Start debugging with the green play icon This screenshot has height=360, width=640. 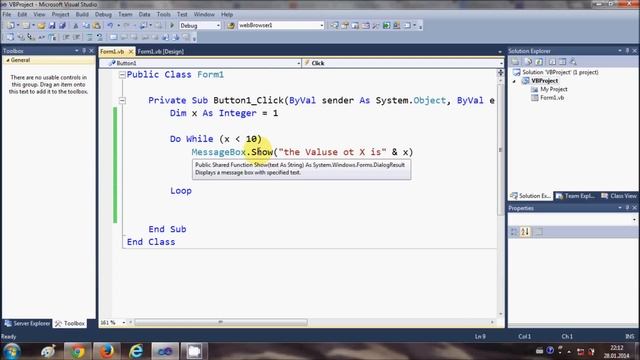[x=172, y=25]
